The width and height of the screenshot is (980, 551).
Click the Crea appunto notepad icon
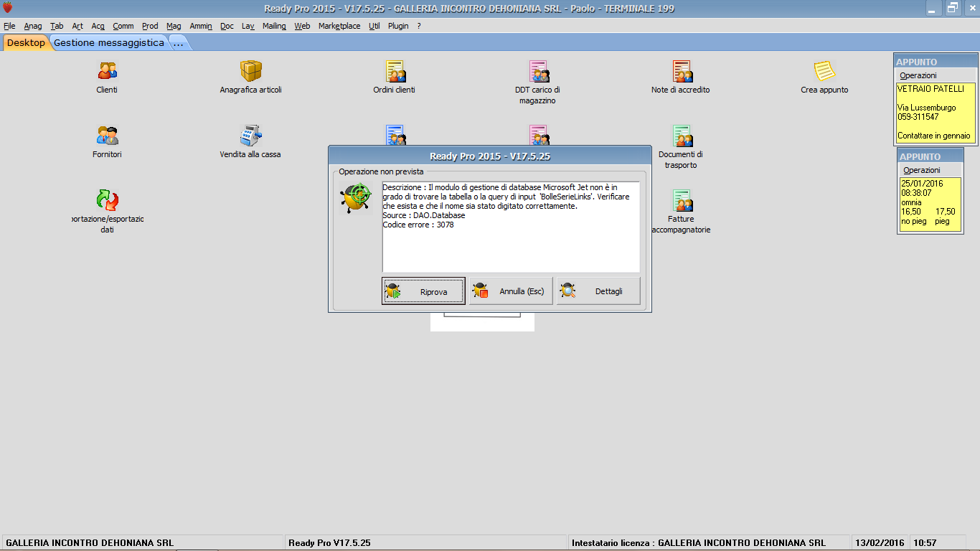[824, 71]
